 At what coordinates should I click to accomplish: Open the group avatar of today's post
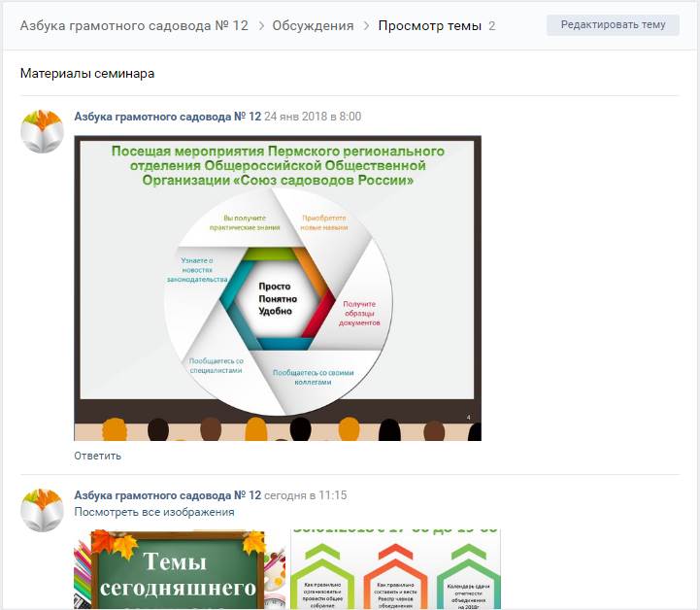click(42, 510)
